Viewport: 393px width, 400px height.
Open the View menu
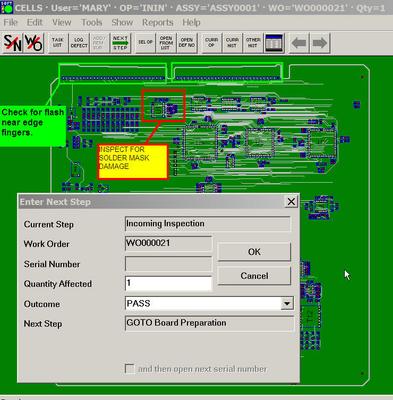coord(62,22)
